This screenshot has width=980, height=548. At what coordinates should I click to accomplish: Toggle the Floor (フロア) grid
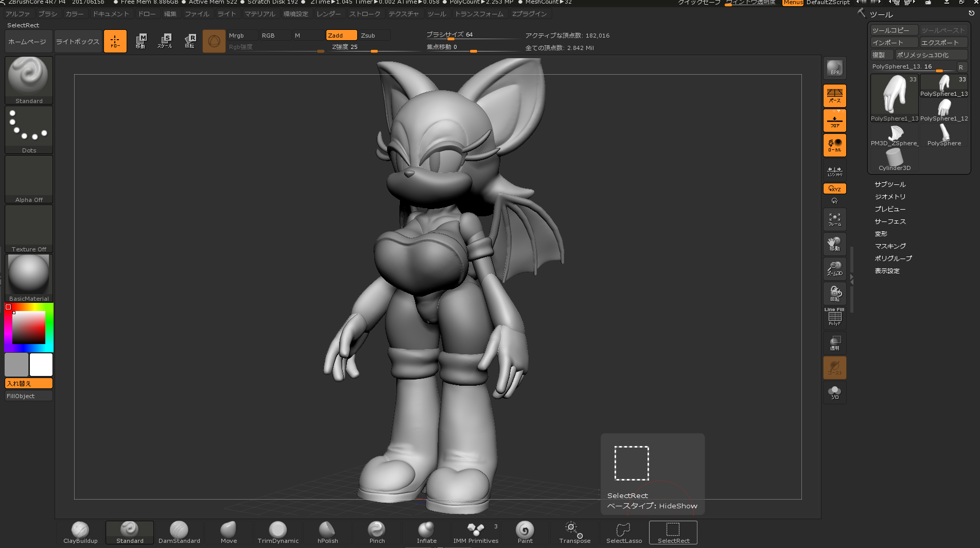point(834,121)
